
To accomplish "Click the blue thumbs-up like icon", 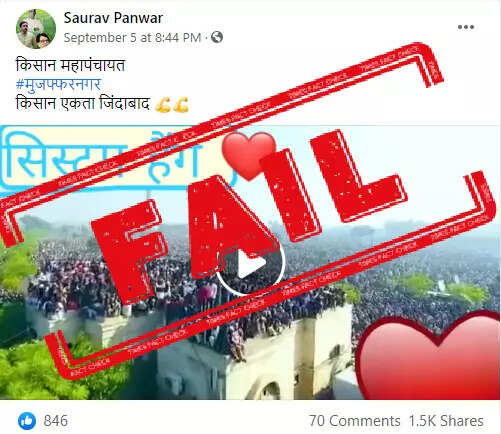I will coord(27,421).
